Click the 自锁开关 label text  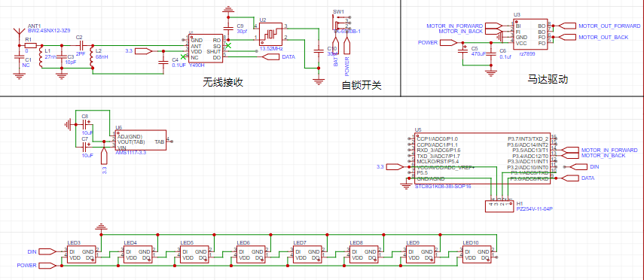(362, 85)
